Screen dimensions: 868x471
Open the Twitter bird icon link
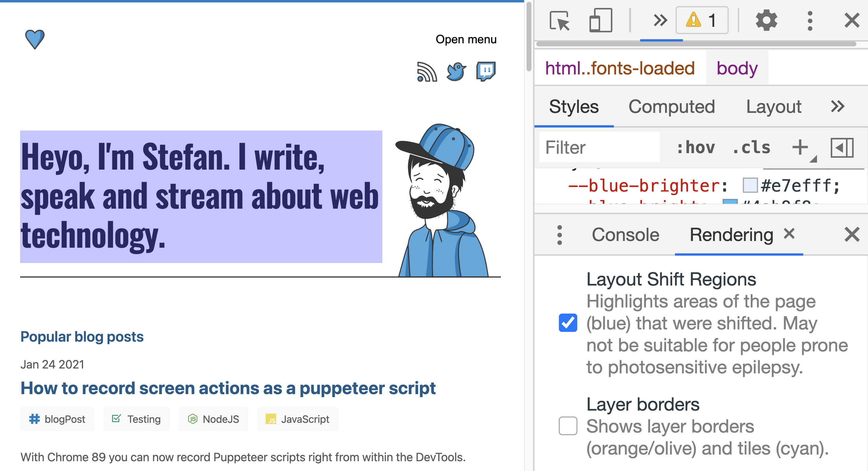click(x=456, y=72)
